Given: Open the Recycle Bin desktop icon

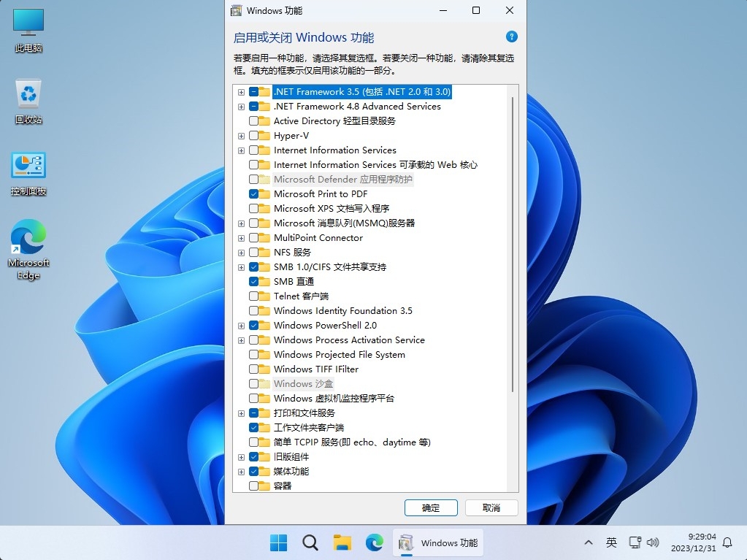Looking at the screenshot, I should click(28, 101).
